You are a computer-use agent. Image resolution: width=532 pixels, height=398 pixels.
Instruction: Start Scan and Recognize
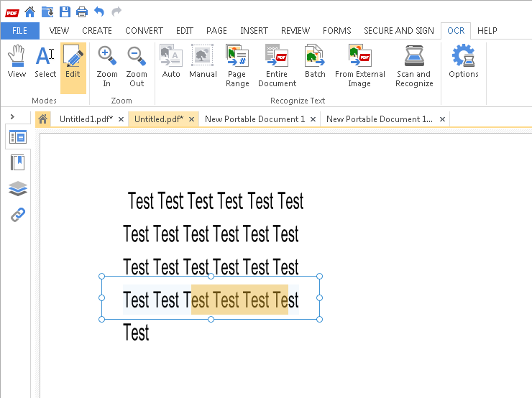pyautogui.click(x=414, y=66)
